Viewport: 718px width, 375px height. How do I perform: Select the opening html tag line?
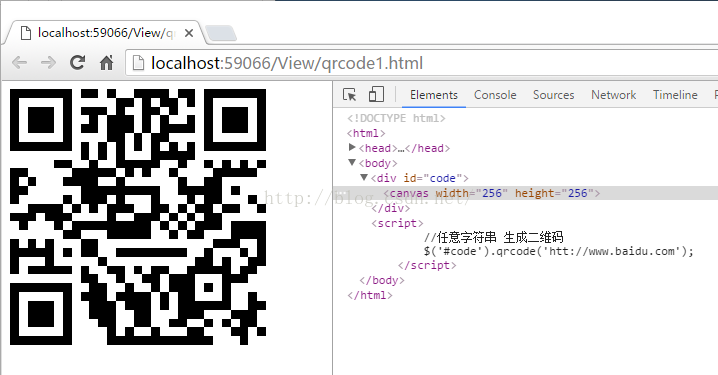366,133
